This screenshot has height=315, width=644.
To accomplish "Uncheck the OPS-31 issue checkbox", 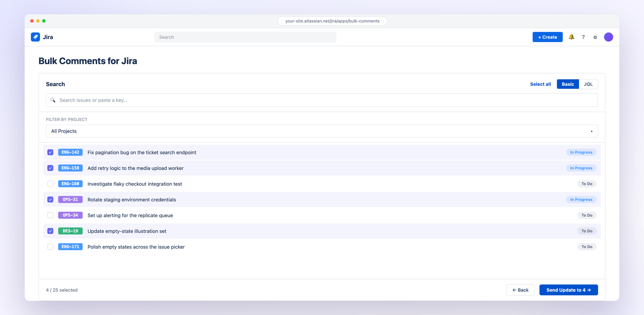I will click(x=50, y=199).
